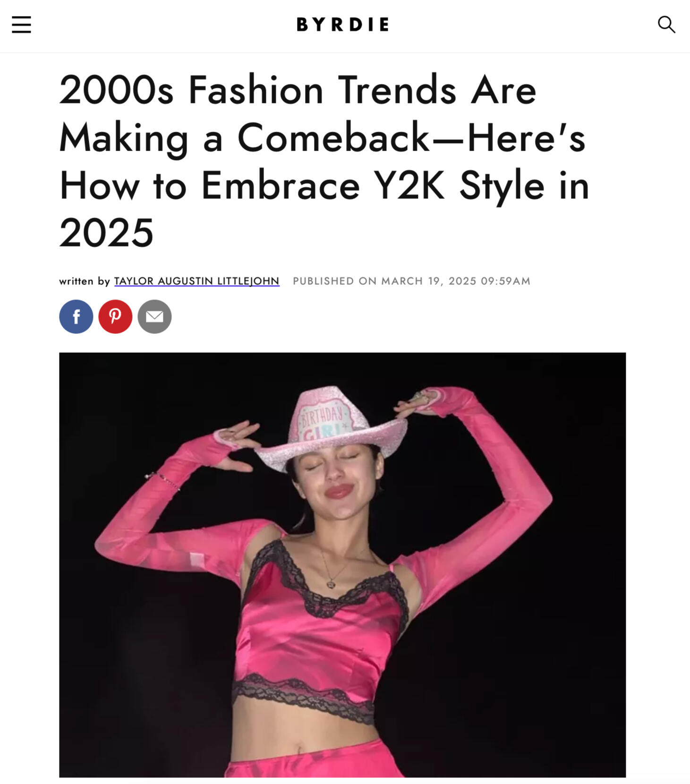
Task: Go to the BYRDIE homepage logo
Action: click(343, 25)
